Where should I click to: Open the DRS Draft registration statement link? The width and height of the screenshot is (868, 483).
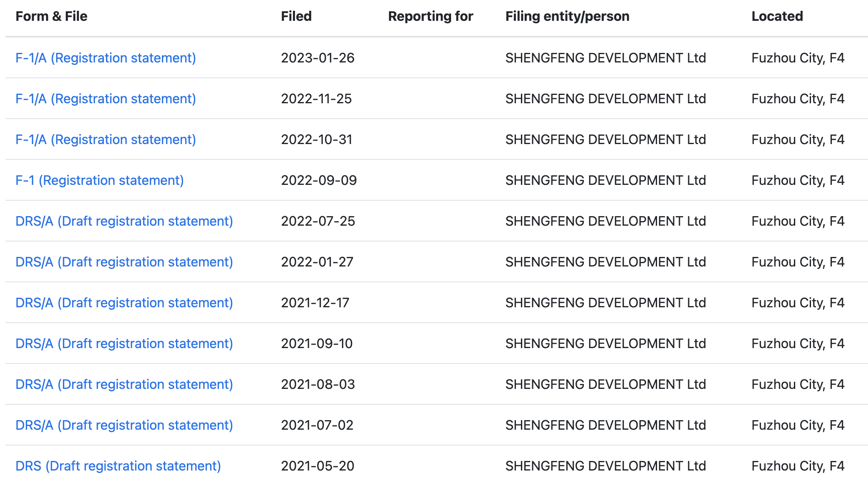[118, 466]
